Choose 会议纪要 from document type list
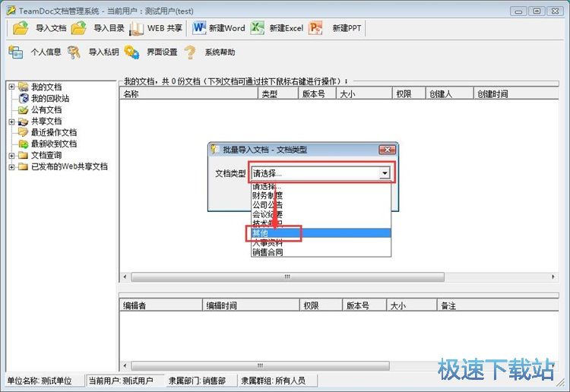570x392 pixels. (321, 214)
